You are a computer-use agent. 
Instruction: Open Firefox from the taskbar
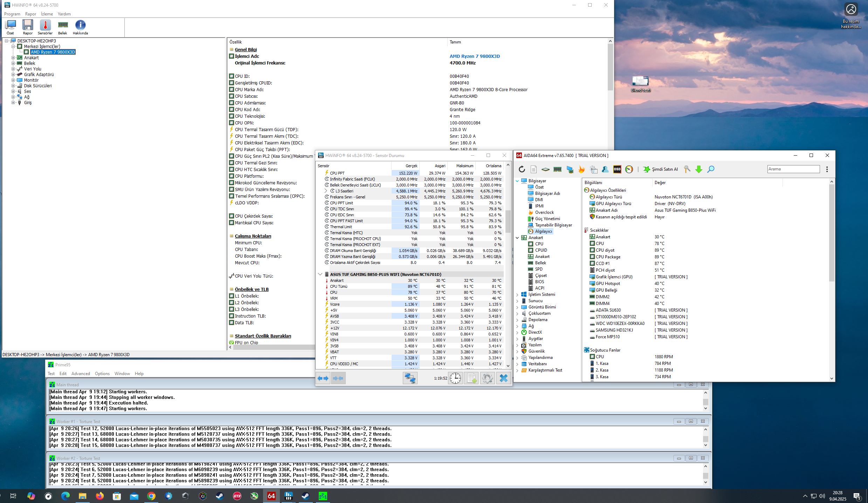click(x=100, y=496)
